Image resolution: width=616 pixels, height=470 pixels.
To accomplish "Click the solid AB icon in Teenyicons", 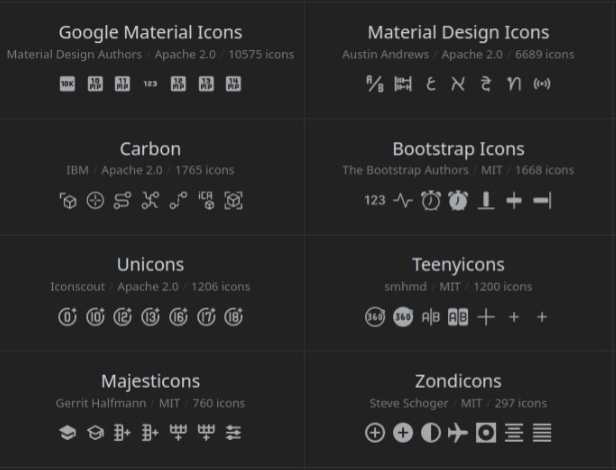I will [458, 317].
